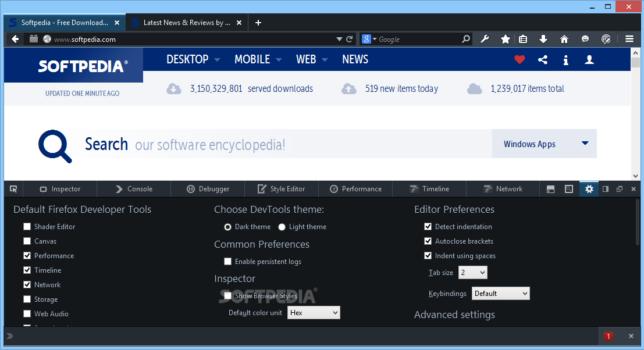Click the globe icon in browser toolbar
Screen dimensions: 644x350
606,39
